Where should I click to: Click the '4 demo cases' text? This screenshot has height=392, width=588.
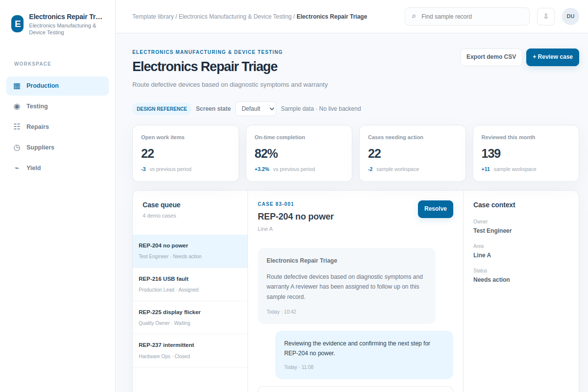pyautogui.click(x=159, y=216)
